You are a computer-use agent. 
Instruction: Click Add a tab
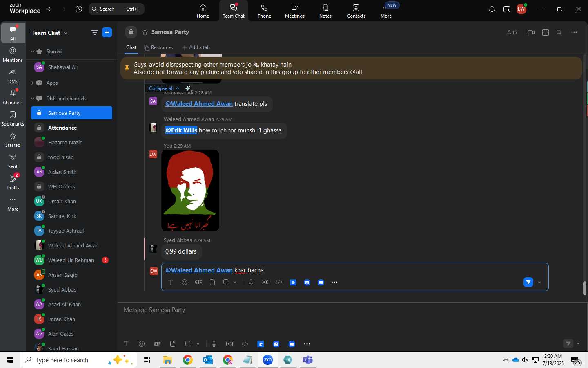click(196, 47)
